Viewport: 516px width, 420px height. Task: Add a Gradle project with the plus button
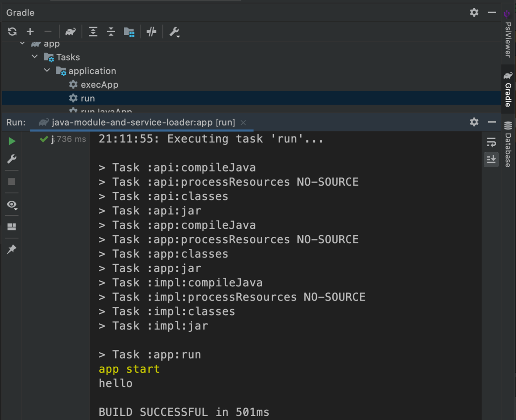tap(30, 31)
